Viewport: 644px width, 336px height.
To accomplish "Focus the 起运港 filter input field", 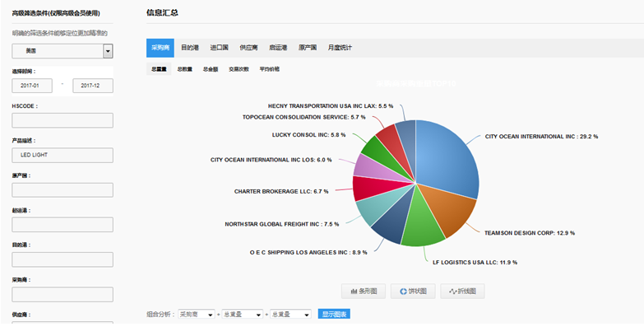I will [63, 225].
